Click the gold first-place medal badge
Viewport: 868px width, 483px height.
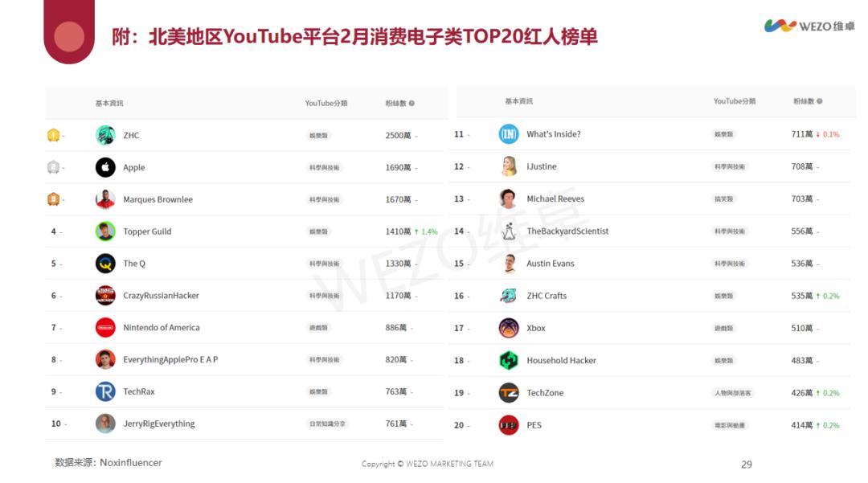pos(53,134)
